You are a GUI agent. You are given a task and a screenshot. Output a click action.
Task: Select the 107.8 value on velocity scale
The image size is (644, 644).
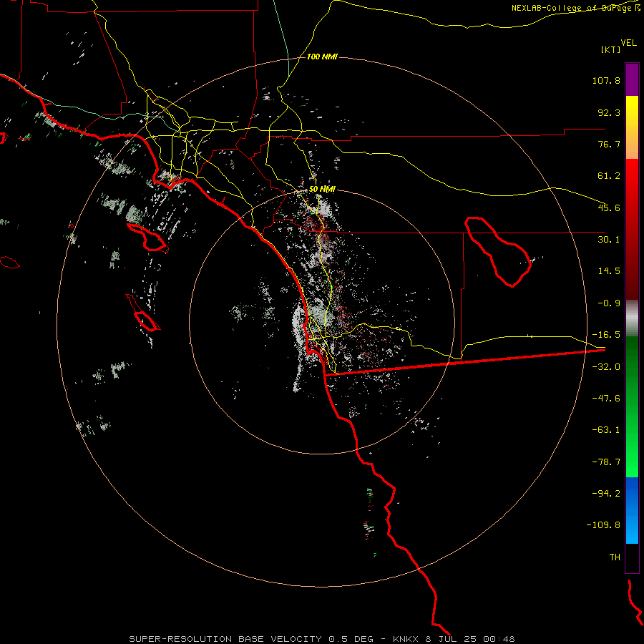[606, 80]
